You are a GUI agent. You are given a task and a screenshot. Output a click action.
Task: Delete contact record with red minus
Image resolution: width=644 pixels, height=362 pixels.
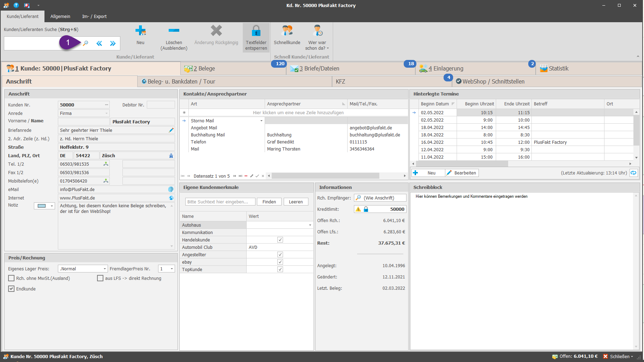tap(246, 176)
